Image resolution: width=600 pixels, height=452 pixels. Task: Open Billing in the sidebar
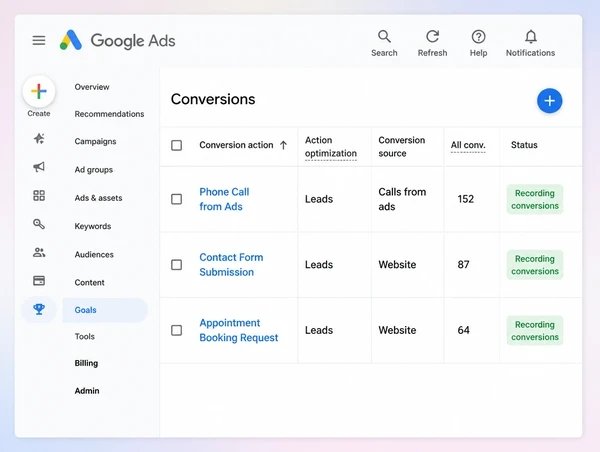(x=86, y=363)
